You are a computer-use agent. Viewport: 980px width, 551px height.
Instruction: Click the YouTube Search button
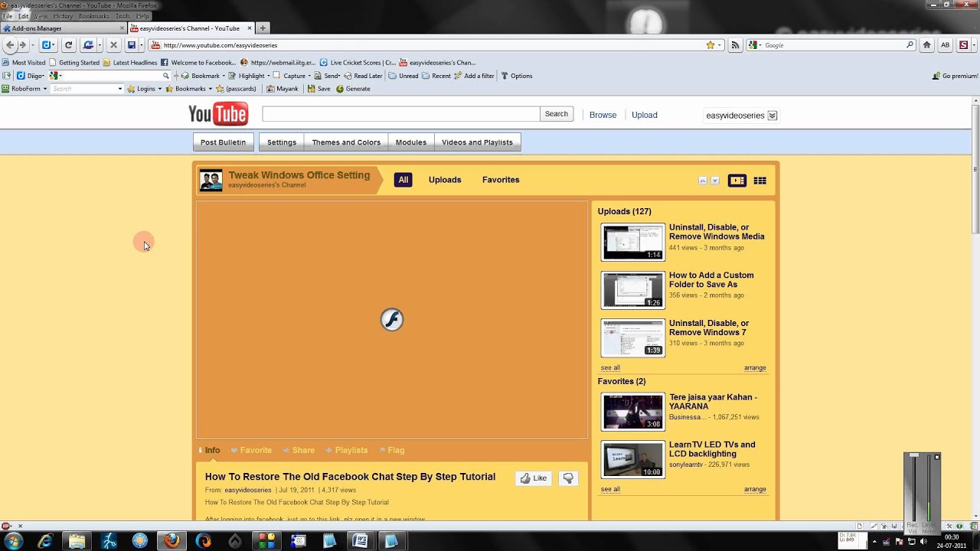[x=557, y=114]
